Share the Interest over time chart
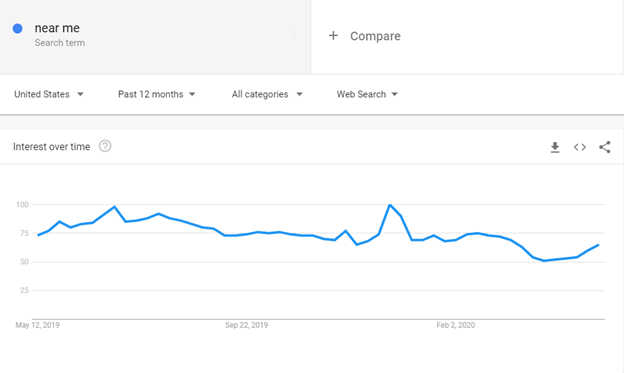The image size is (624, 373). pyautogui.click(x=604, y=147)
